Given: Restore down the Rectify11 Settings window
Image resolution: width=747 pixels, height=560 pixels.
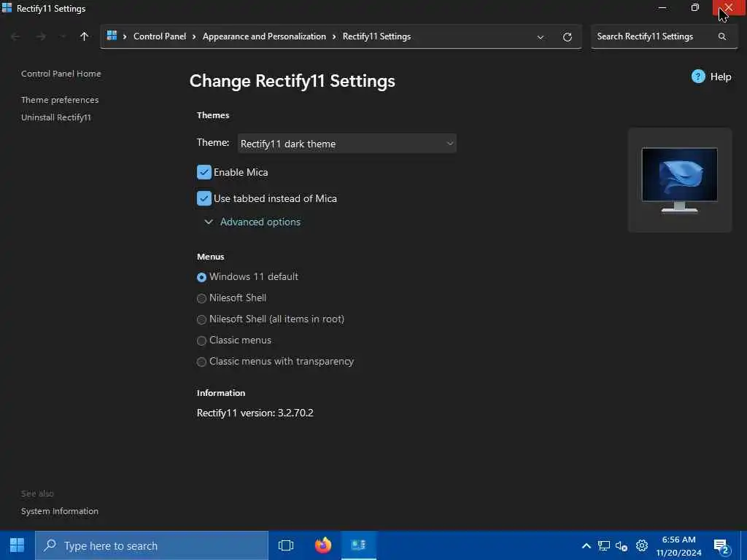Looking at the screenshot, I should (695, 8).
